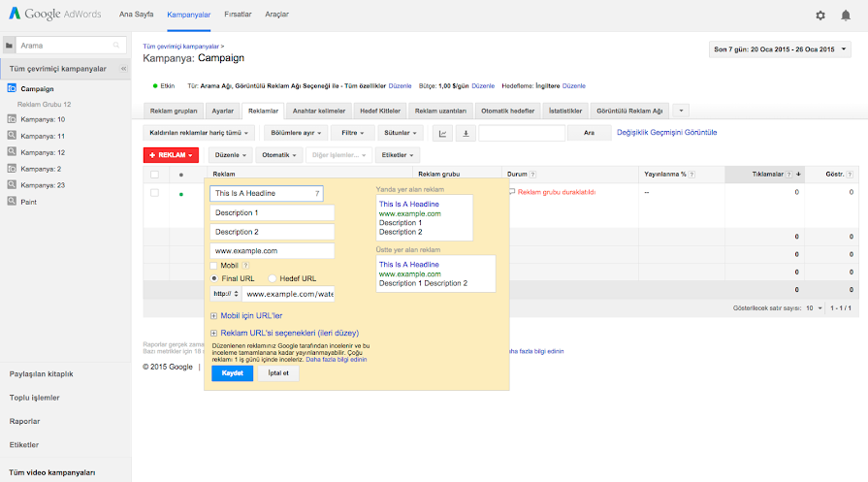The width and height of the screenshot is (868, 482).
Task: Click the help icon next to Durum
Action: (x=532, y=175)
